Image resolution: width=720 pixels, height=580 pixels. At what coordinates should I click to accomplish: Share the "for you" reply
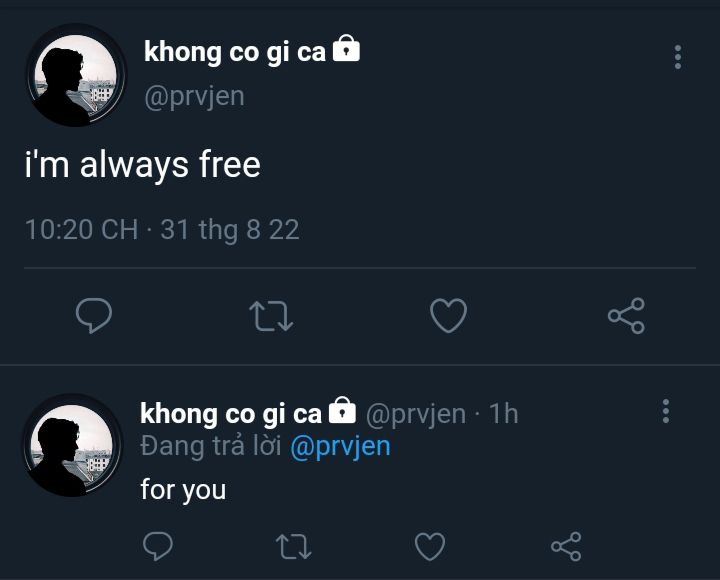pyautogui.click(x=566, y=546)
